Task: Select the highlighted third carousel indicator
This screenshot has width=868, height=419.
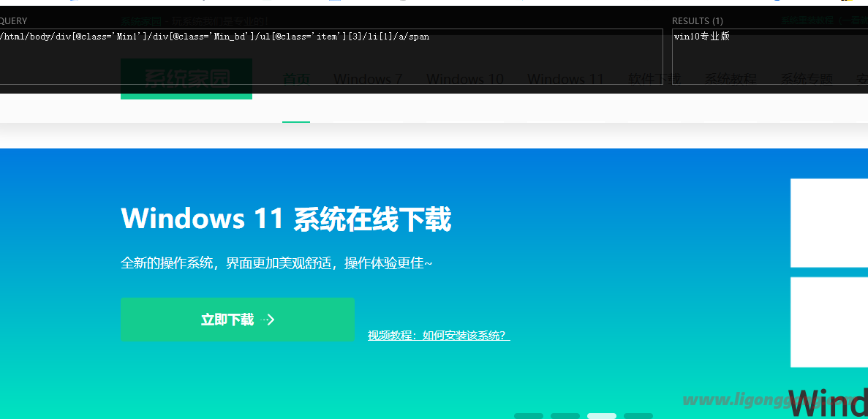Action: 602,415
